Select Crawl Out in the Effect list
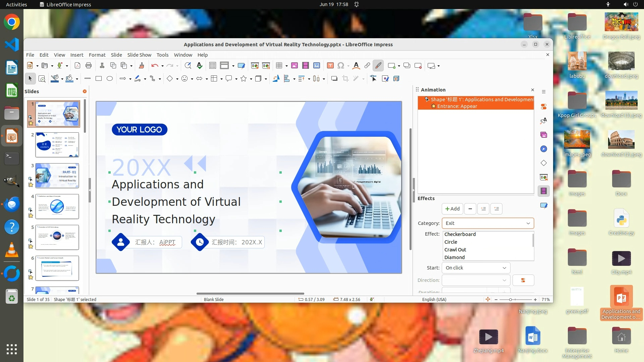This screenshot has width=644, height=362. click(x=455, y=250)
